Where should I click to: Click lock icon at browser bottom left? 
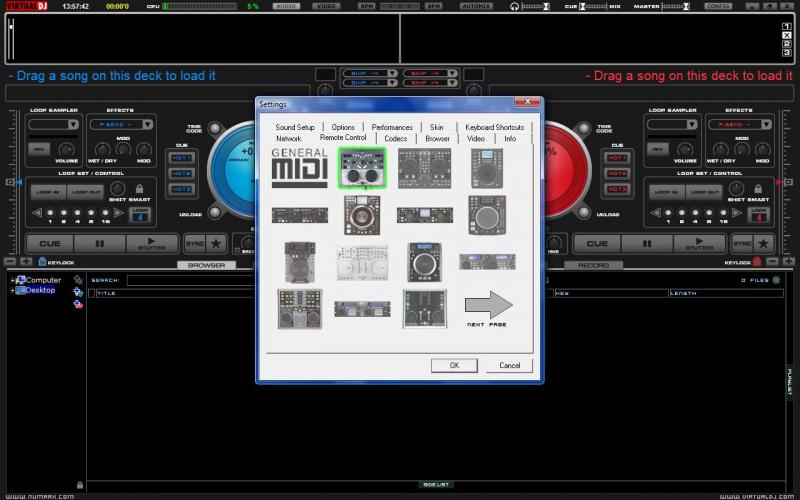pyautogui.click(x=80, y=485)
